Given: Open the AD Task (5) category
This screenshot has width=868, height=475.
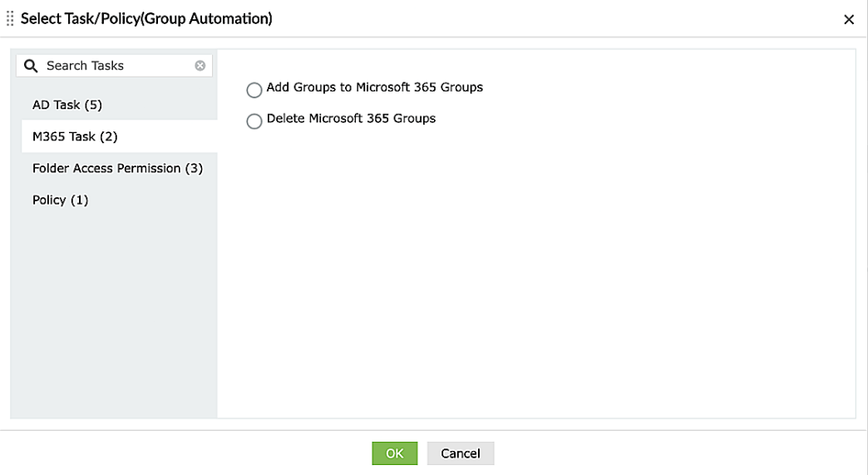Looking at the screenshot, I should pos(67,105).
